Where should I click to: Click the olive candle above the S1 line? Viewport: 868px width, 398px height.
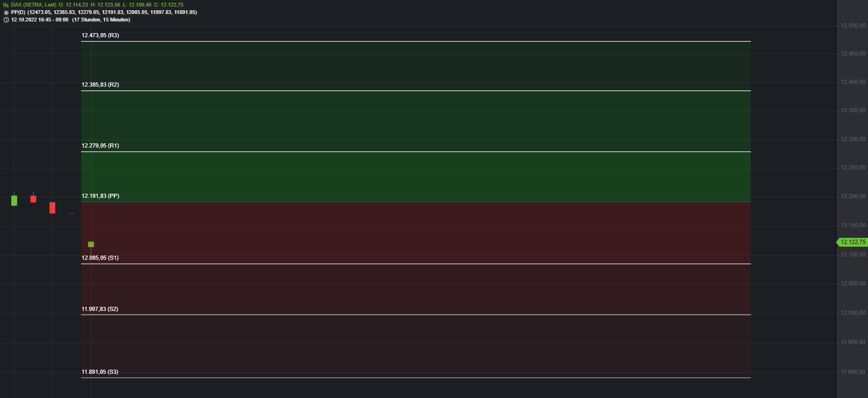91,244
